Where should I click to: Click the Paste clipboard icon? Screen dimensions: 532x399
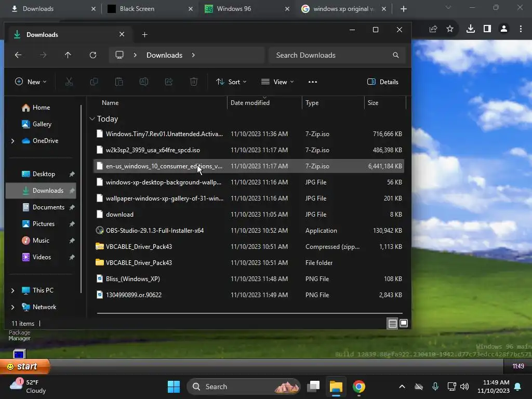point(119,82)
